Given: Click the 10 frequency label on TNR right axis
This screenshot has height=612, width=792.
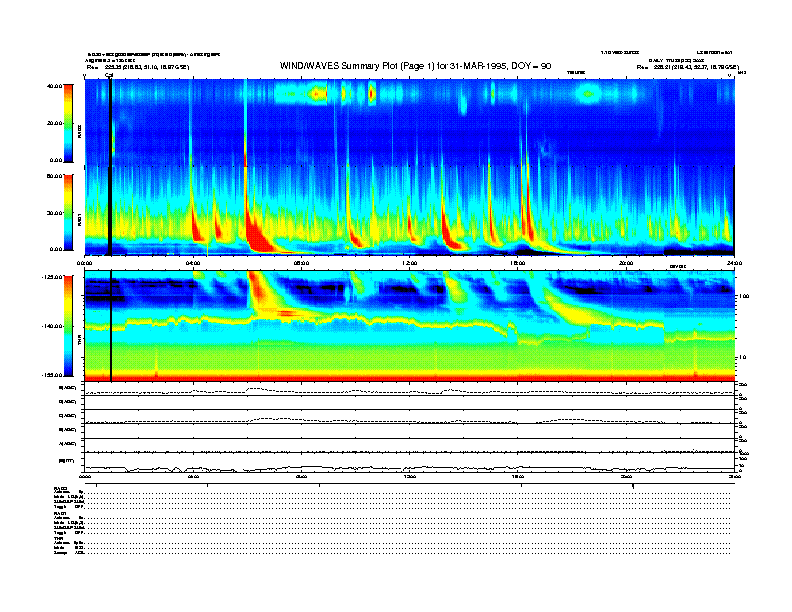Looking at the screenshot, I should point(742,357).
